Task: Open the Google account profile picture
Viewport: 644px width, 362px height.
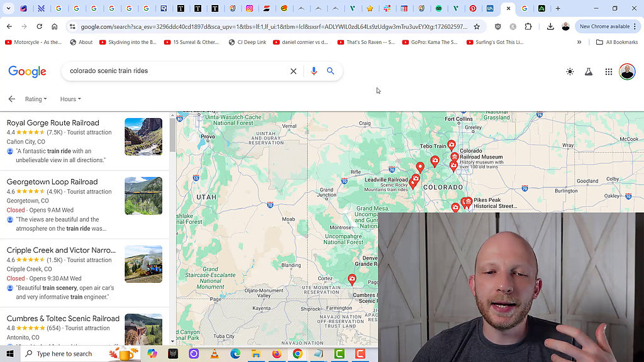Action: pyautogui.click(x=627, y=72)
